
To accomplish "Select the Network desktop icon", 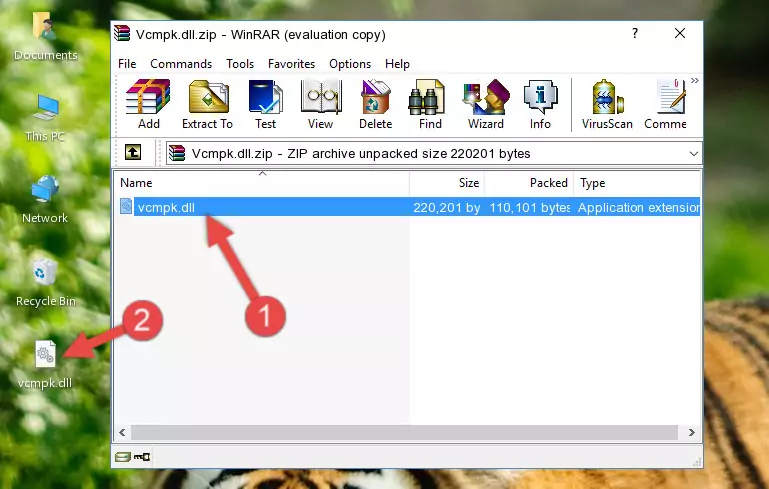I will 45,200.
